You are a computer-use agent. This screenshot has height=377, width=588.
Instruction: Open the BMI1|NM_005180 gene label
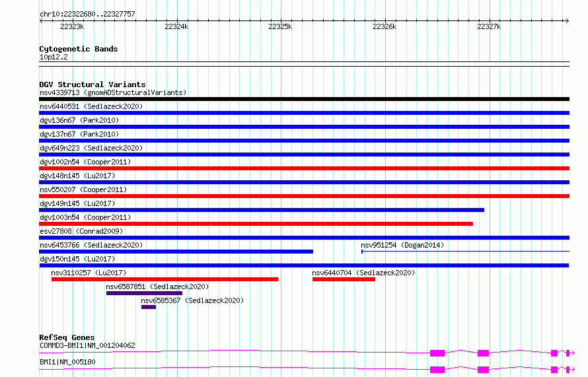[x=67, y=362]
